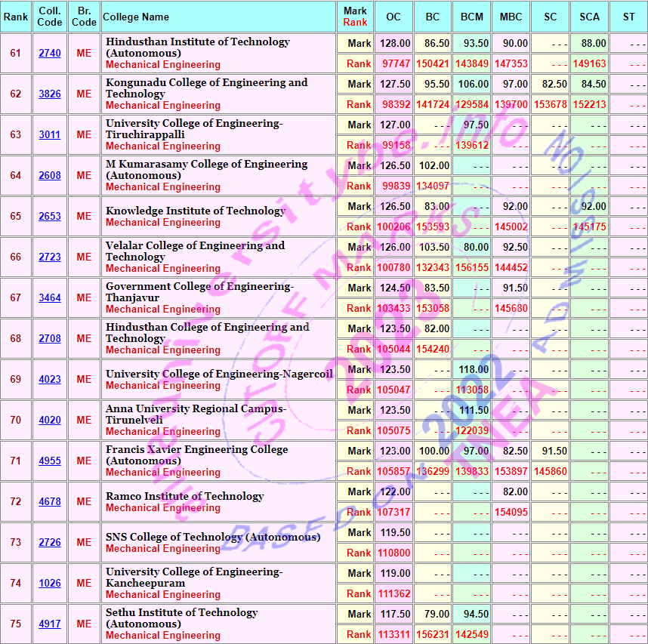Open college code 2726 link
648x644 pixels.
[50, 543]
